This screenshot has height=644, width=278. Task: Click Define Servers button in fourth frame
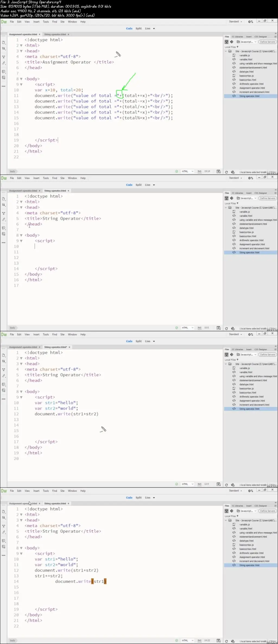[267, 511]
